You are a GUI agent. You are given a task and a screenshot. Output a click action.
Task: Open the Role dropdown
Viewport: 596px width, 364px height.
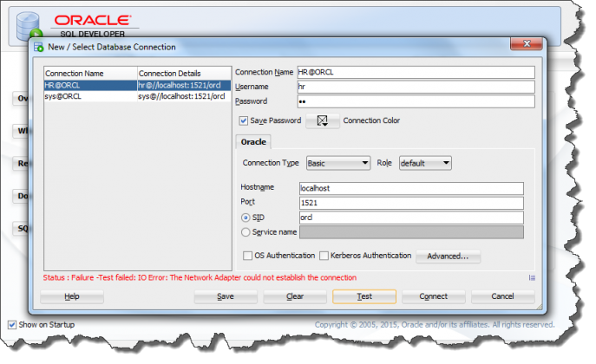tap(425, 163)
